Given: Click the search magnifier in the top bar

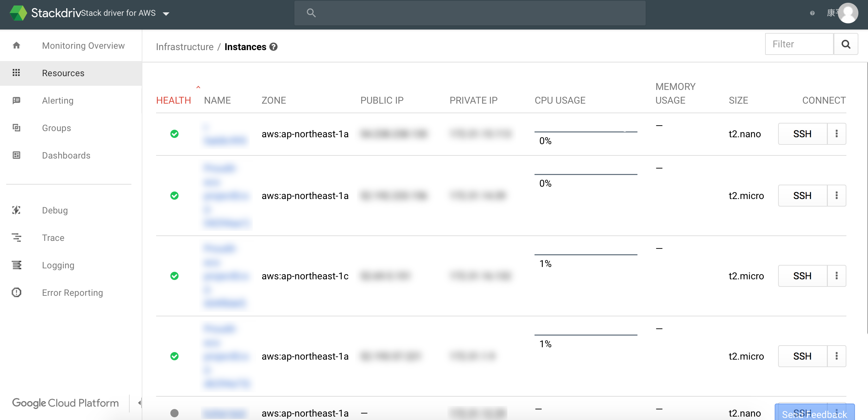Looking at the screenshot, I should (311, 12).
